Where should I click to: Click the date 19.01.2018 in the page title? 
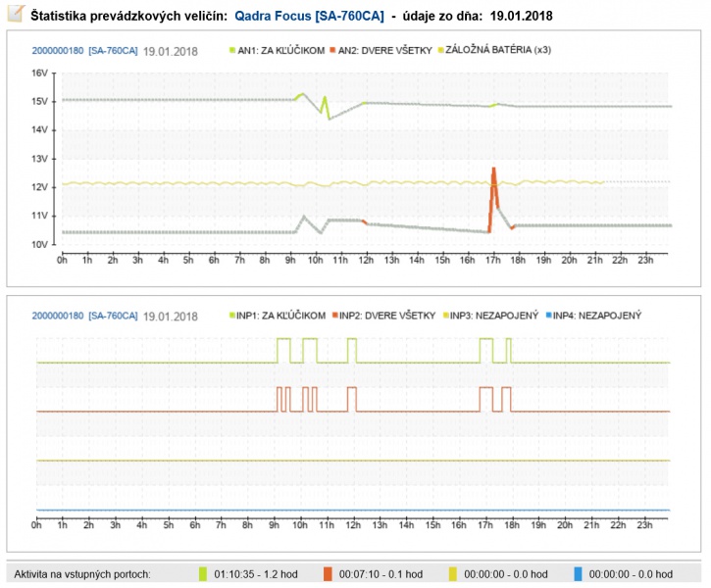(521, 17)
